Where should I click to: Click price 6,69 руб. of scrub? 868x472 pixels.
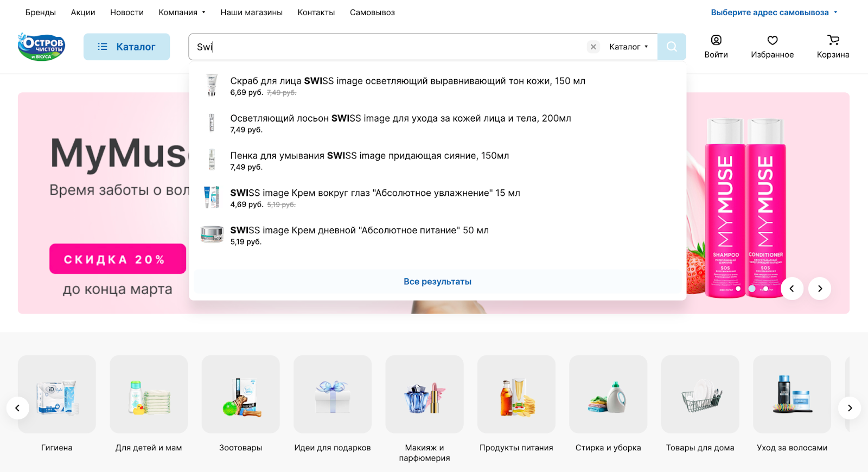[x=247, y=93]
